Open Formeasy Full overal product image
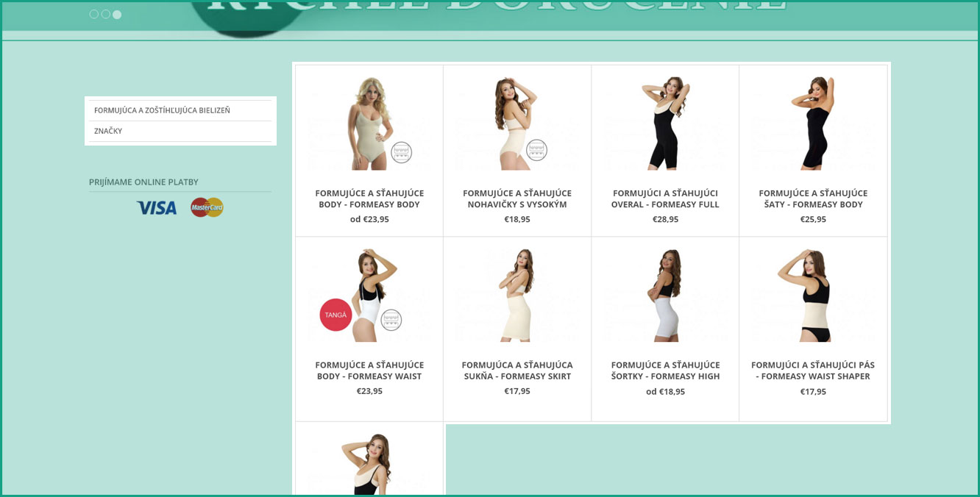 click(665, 124)
